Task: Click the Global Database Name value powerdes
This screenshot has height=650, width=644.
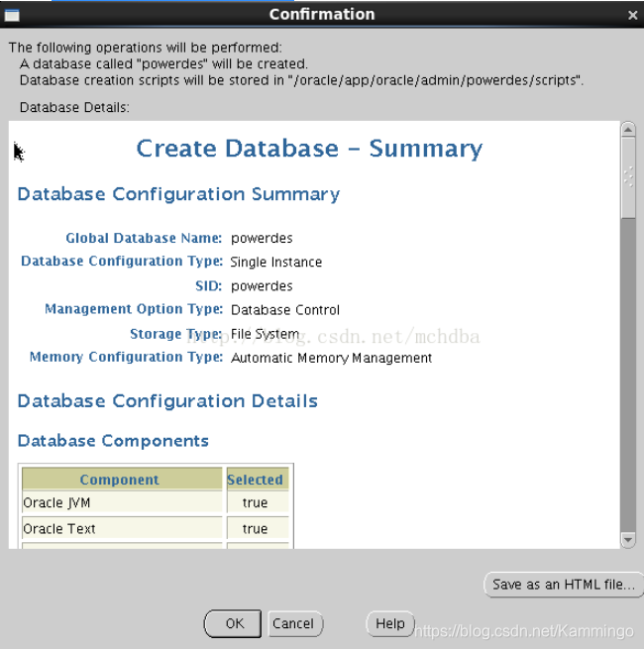Action: point(262,239)
